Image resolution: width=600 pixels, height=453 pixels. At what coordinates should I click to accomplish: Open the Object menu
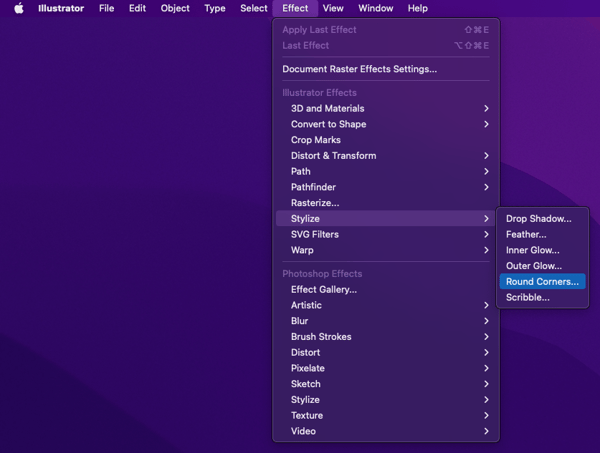pos(175,8)
